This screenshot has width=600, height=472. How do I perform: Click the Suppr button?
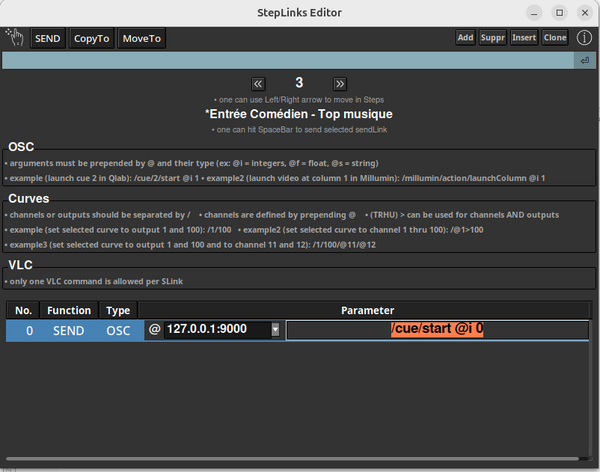coord(492,38)
